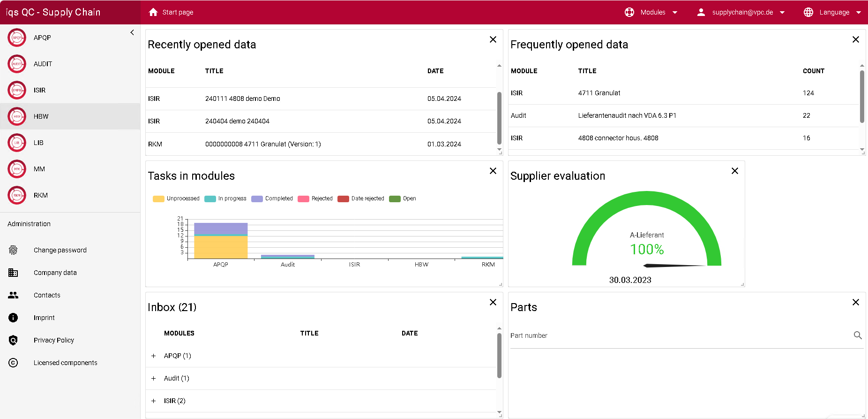Select the ISIR module icon
The height and width of the screenshot is (419, 868).
click(17, 90)
